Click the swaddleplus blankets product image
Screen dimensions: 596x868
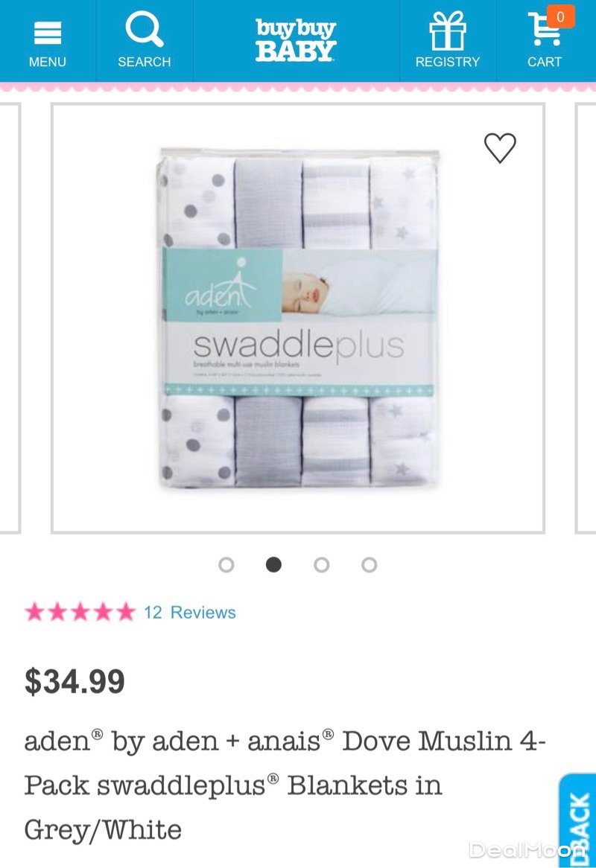298,319
